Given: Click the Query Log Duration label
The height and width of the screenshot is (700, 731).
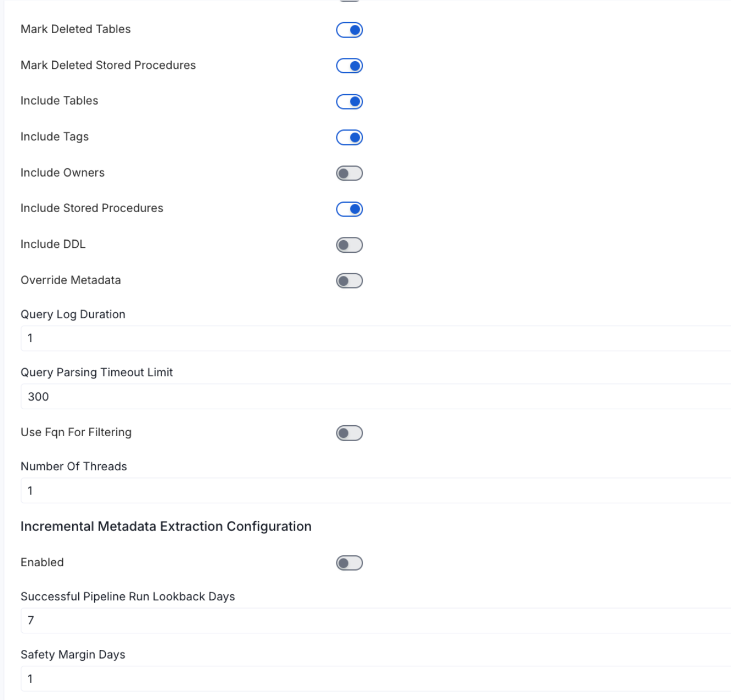Looking at the screenshot, I should click(73, 314).
